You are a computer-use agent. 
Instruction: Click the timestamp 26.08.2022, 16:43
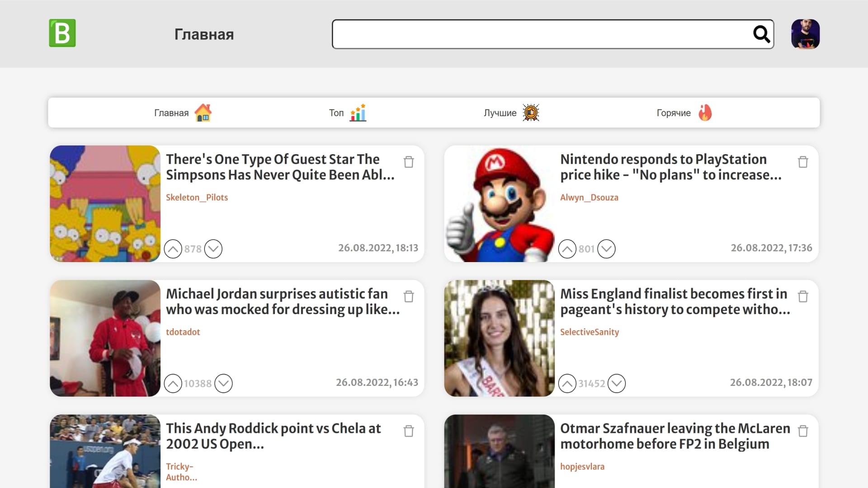click(x=377, y=383)
